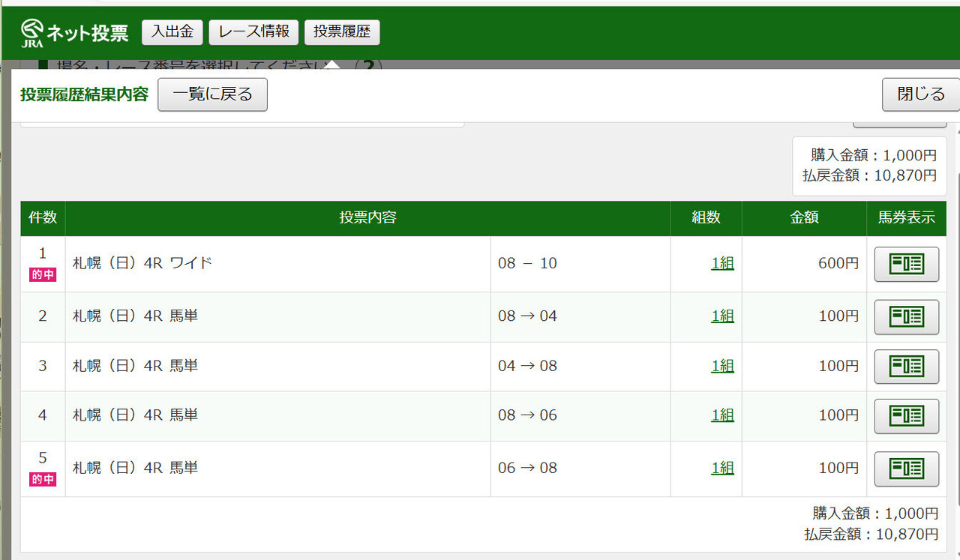Show betting ticket for 馬単 08→04 row

[906, 316]
